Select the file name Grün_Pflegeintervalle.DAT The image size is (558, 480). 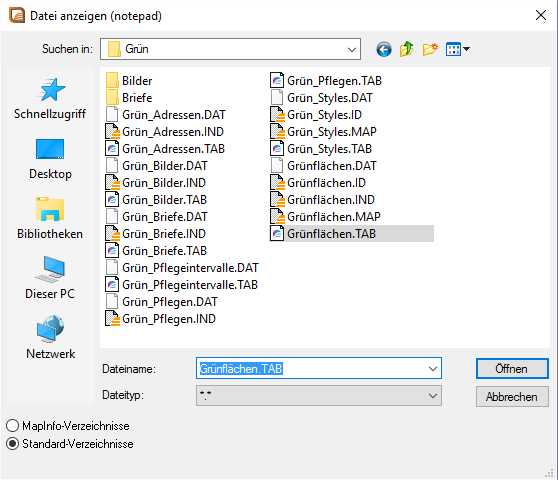pos(190,268)
